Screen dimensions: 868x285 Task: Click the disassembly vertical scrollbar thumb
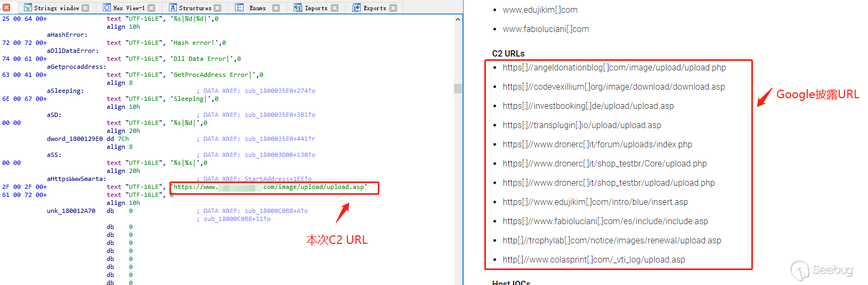coord(458,89)
